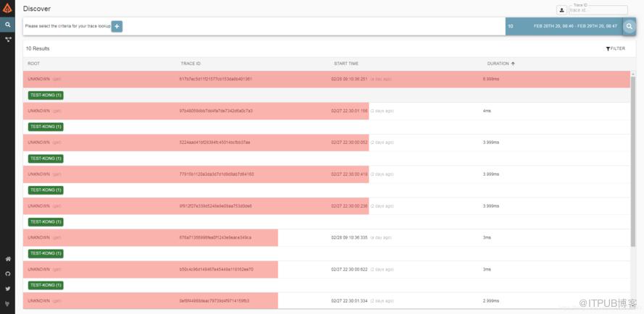644x314 pixels.
Task: Focus the Trace ID input field
Action: click(598, 10)
